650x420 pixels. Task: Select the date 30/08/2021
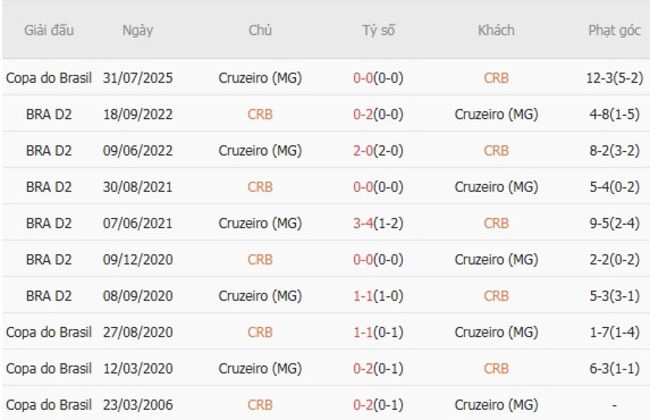(138, 186)
